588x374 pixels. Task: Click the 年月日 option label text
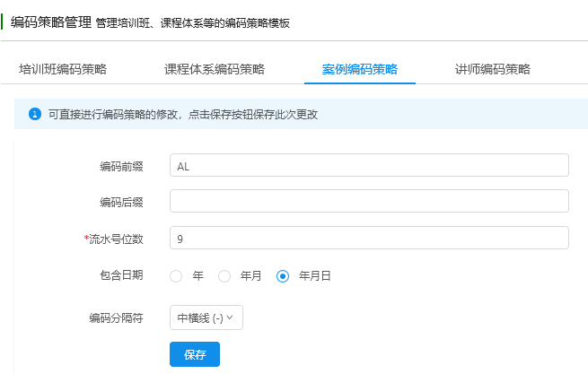click(x=314, y=276)
